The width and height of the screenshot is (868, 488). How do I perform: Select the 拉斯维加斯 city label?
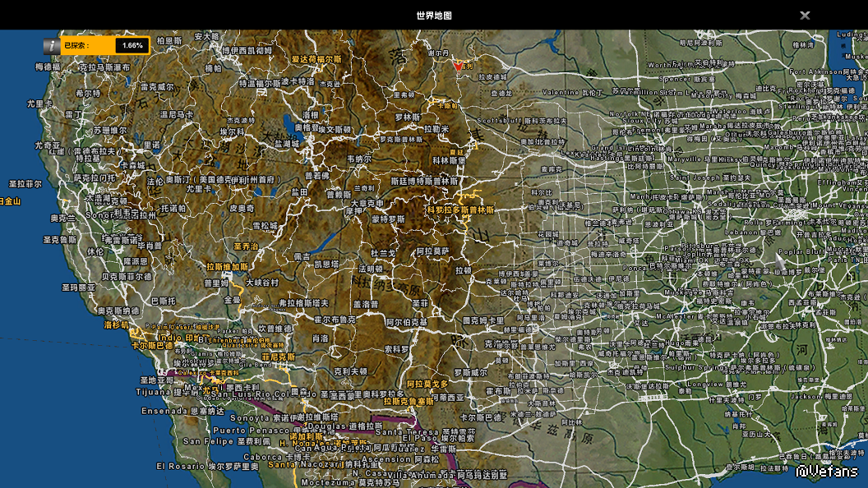pos(227,267)
